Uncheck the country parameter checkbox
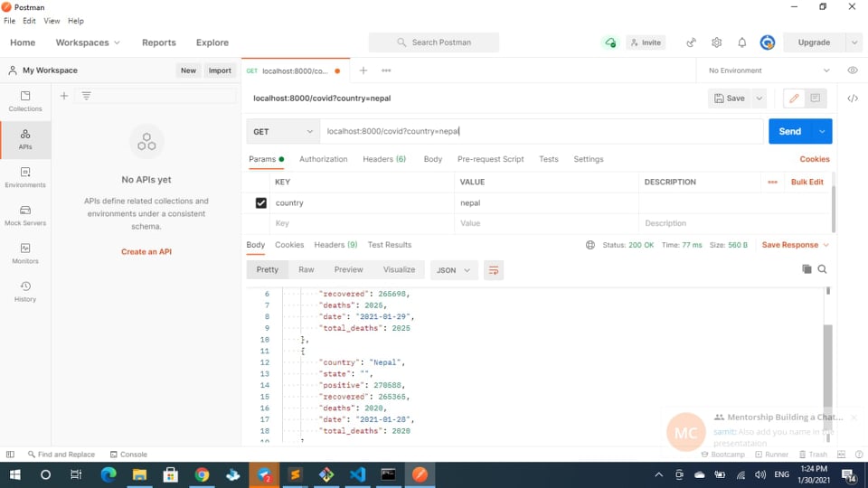868x488 pixels. click(x=261, y=203)
